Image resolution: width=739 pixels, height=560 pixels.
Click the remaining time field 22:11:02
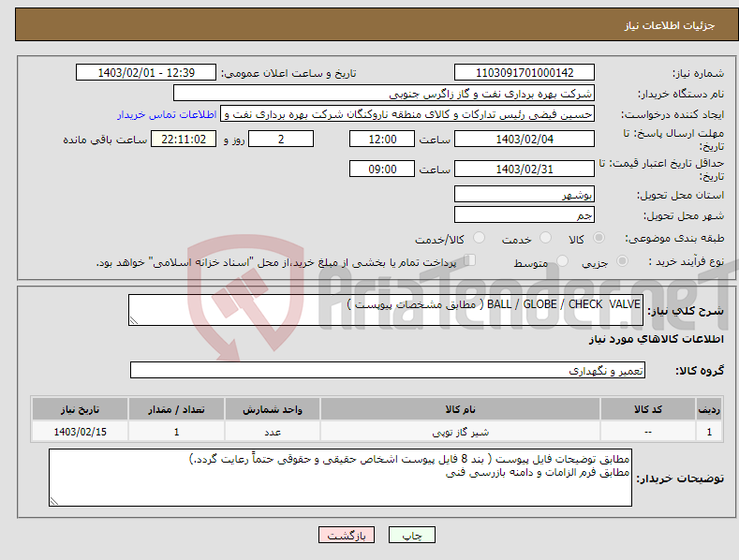(x=184, y=139)
